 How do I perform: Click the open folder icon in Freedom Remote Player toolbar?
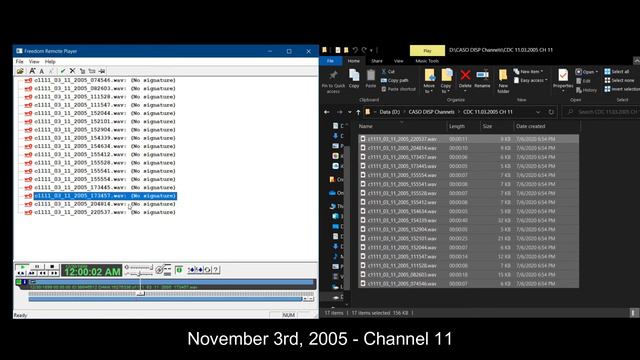point(20,71)
